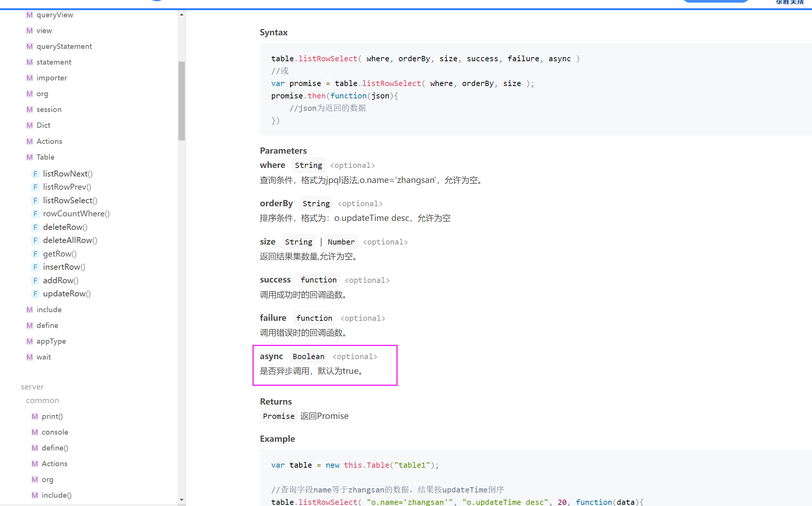The height and width of the screenshot is (506, 812).
Task: Expand the common subsection in sidebar
Action: [42, 400]
